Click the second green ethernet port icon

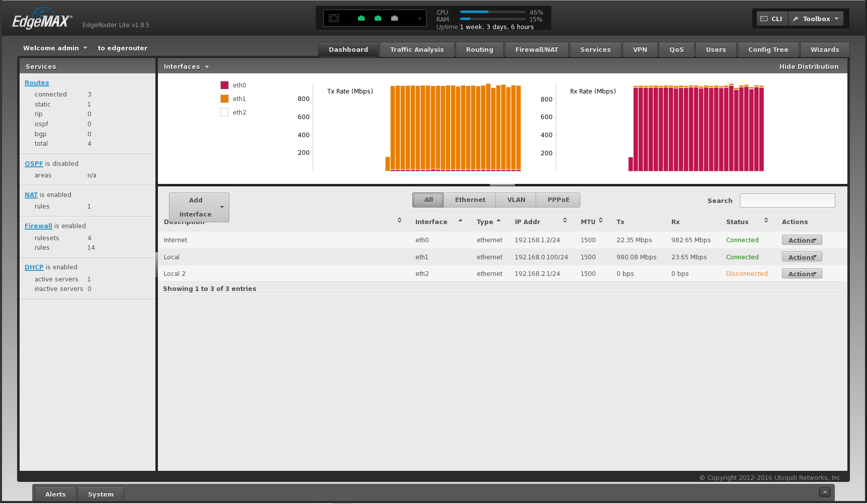[378, 19]
